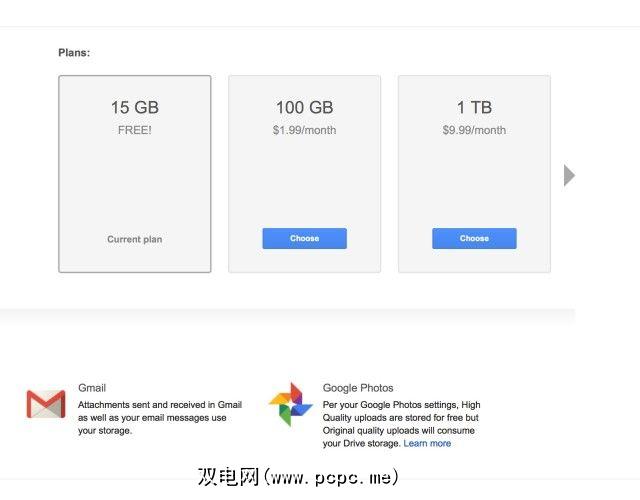Click the Gmail heading text
This screenshot has width=640, height=500.
click(92, 387)
